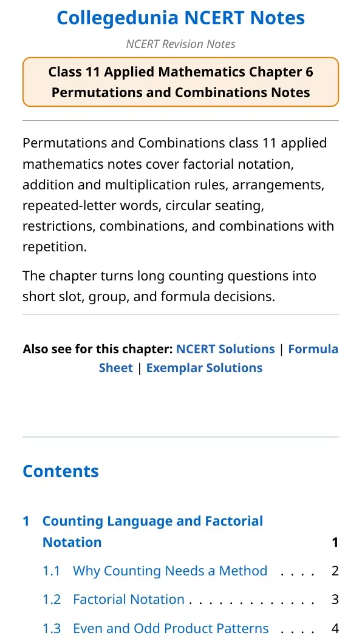Click the 1.3 section number in Contents
Viewport: 362px width, 644px height.
(52, 628)
